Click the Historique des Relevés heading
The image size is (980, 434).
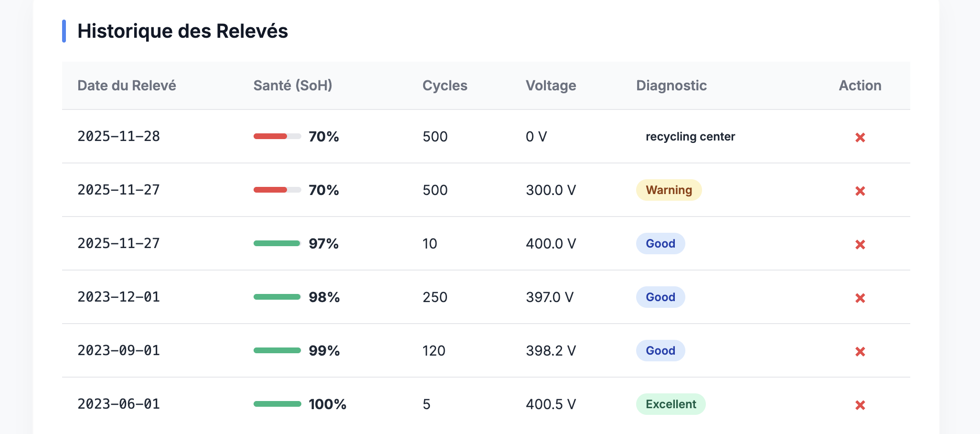click(182, 32)
